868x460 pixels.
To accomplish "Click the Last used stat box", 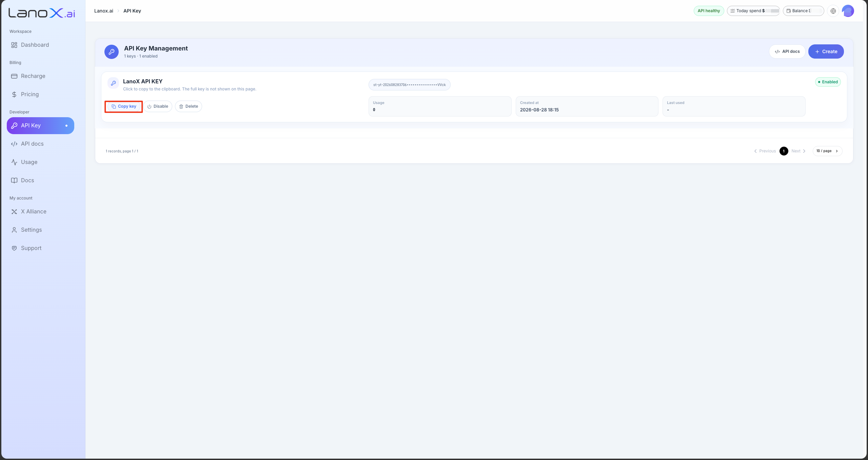I will pos(734,106).
